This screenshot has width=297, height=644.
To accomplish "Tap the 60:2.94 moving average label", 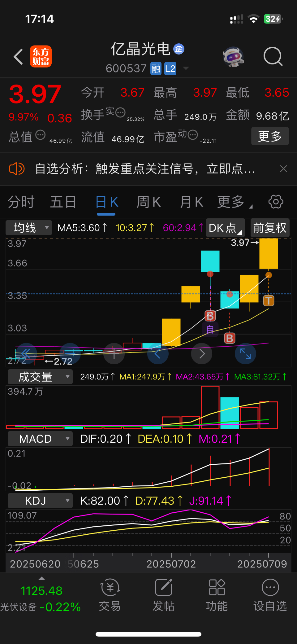I will tap(183, 228).
